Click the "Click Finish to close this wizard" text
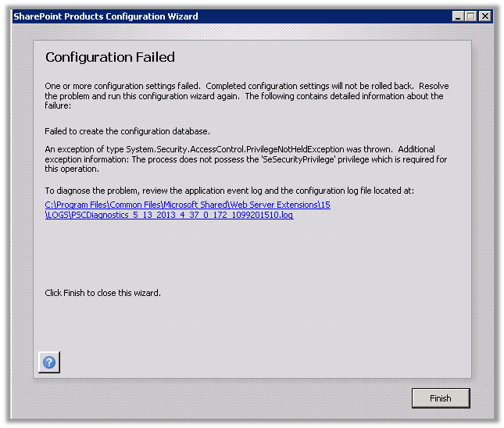This screenshot has height=428, width=504. point(103,293)
